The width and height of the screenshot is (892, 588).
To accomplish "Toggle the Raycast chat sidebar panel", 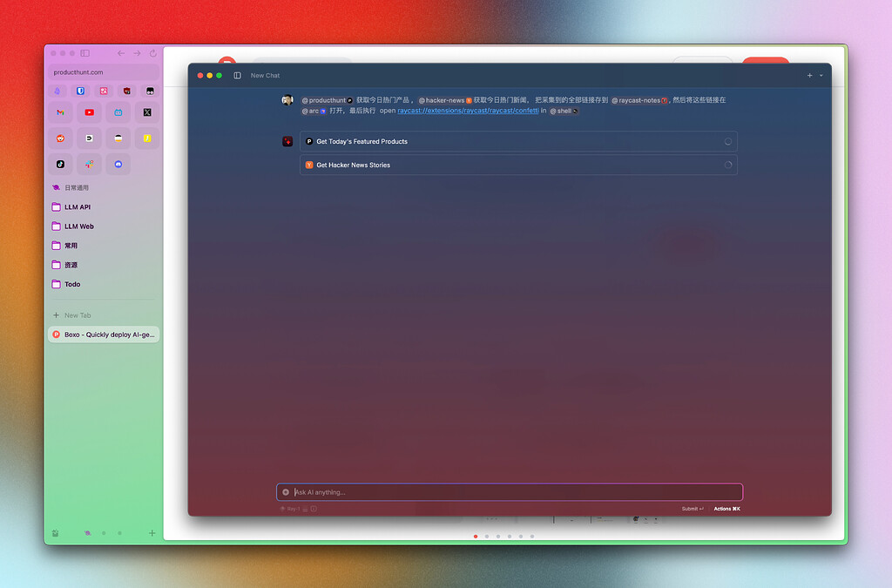I will point(237,76).
